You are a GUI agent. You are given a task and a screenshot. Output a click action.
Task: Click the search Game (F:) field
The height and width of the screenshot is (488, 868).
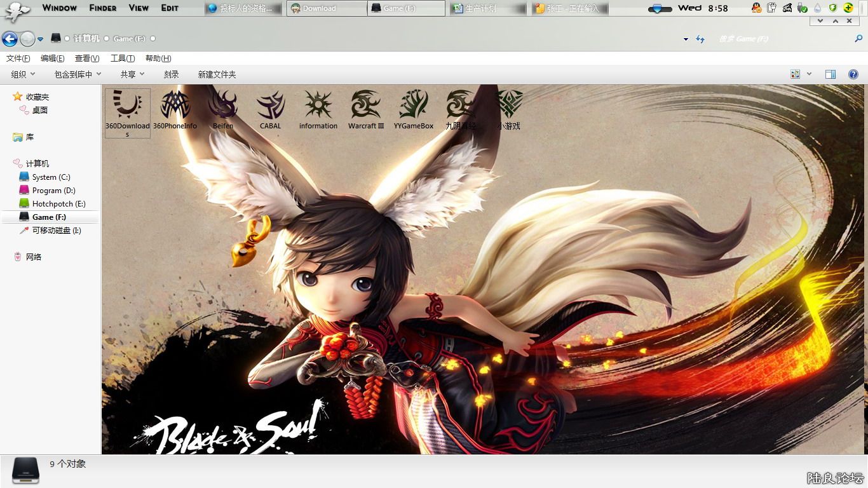[782, 39]
